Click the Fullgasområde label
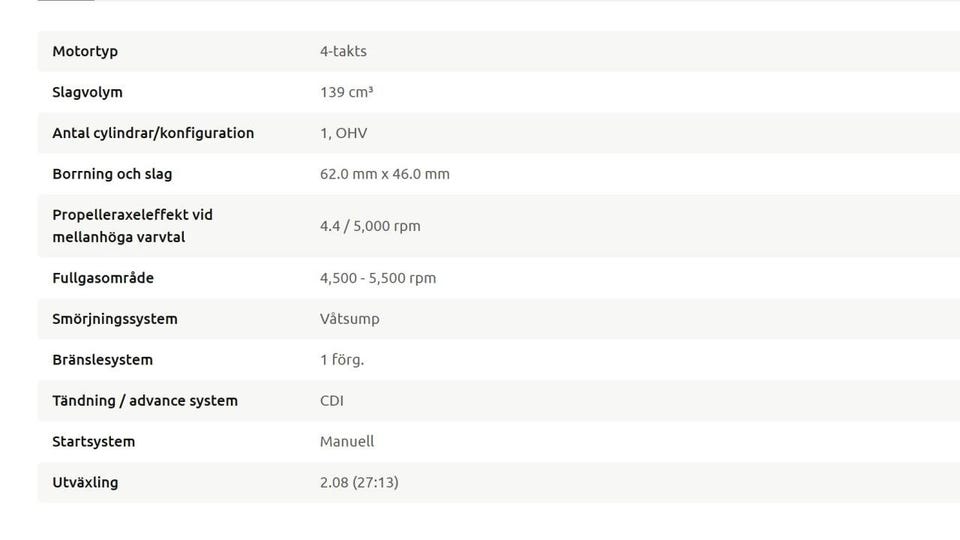 103,278
